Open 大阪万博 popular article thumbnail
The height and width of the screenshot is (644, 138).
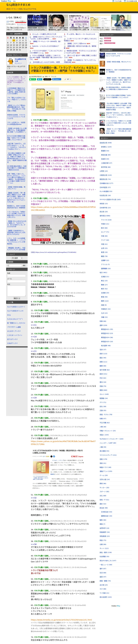coord(102,115)
